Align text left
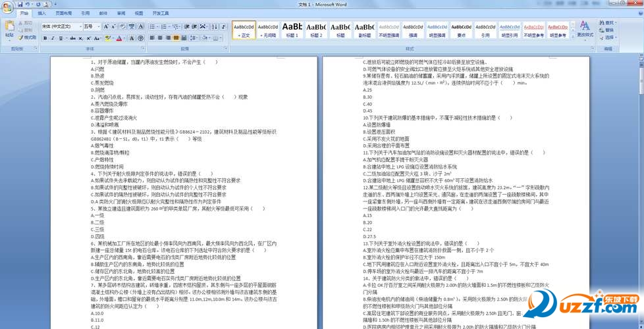644x329 pixels. point(152,38)
